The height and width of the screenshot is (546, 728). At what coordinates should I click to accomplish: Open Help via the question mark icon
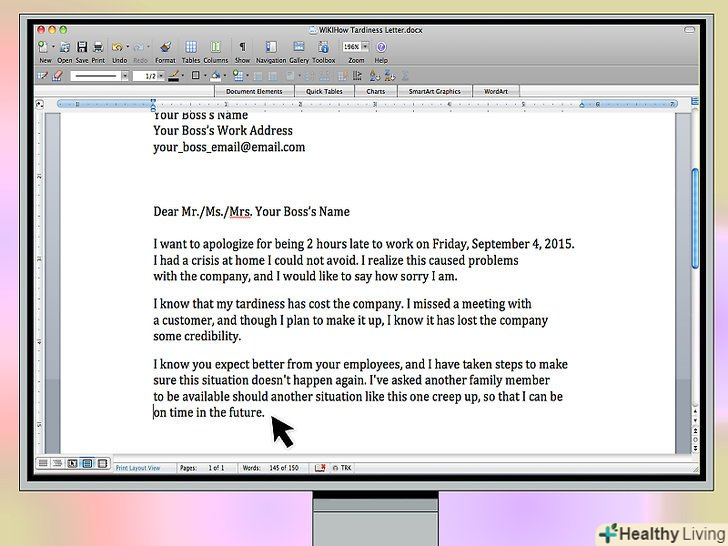pos(381,47)
